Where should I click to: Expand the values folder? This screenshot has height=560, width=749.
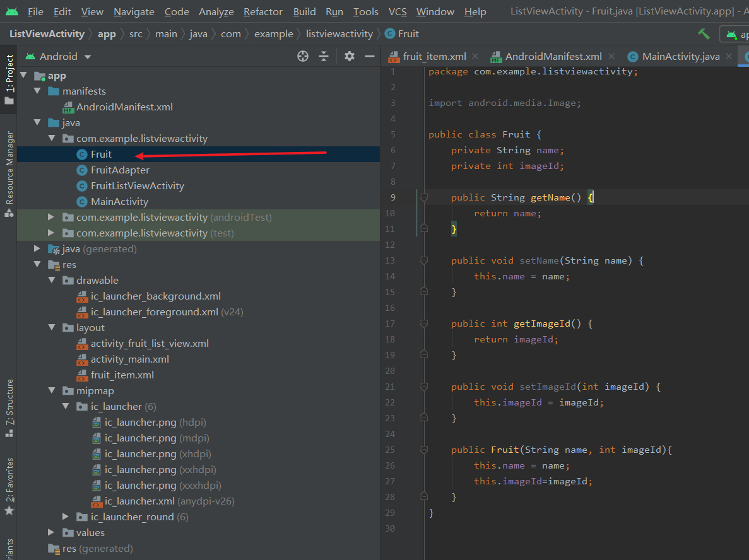(51, 532)
